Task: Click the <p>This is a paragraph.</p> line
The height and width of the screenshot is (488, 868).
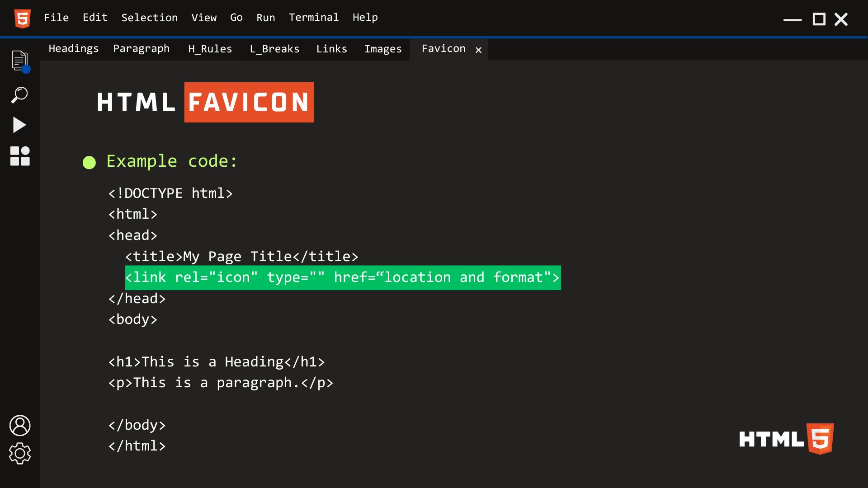Action: (x=221, y=383)
